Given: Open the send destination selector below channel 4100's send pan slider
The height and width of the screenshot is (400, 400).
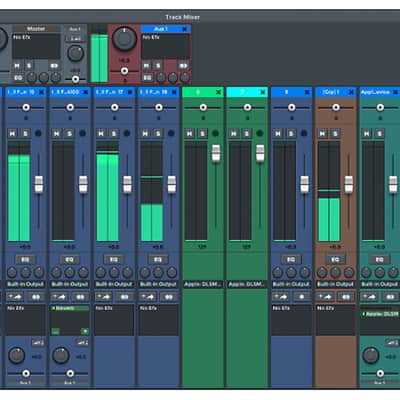Looking at the screenshot, I should click(x=70, y=383).
